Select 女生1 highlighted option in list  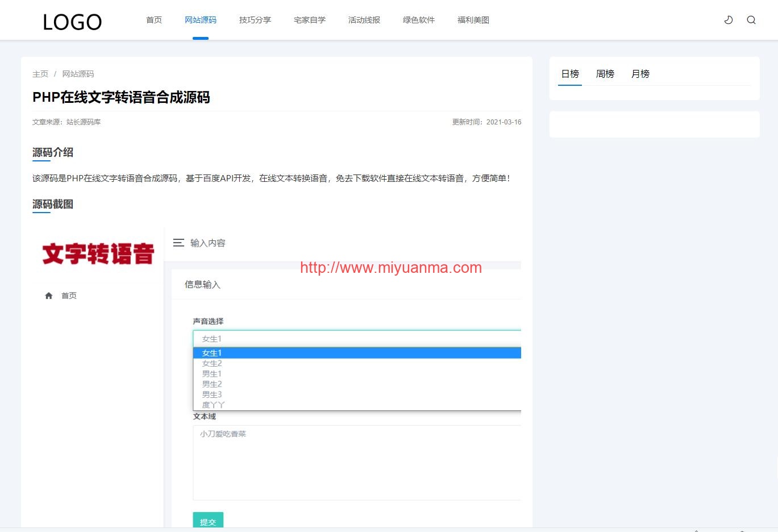(x=357, y=353)
